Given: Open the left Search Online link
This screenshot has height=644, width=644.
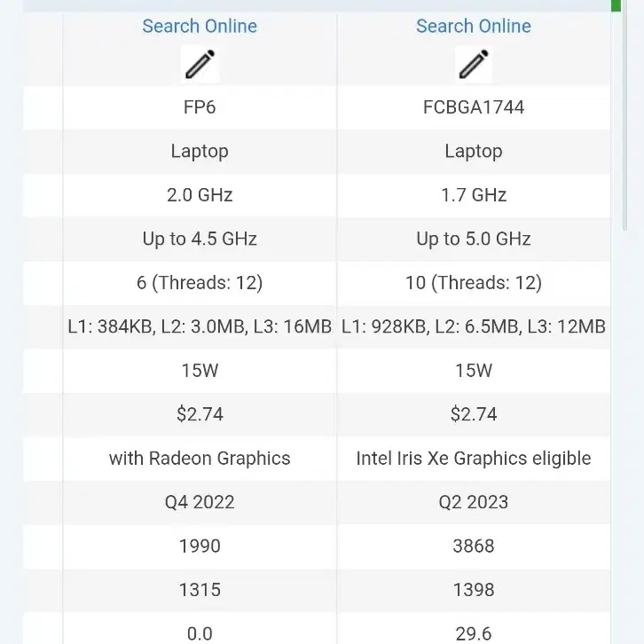Looking at the screenshot, I should tap(200, 27).
